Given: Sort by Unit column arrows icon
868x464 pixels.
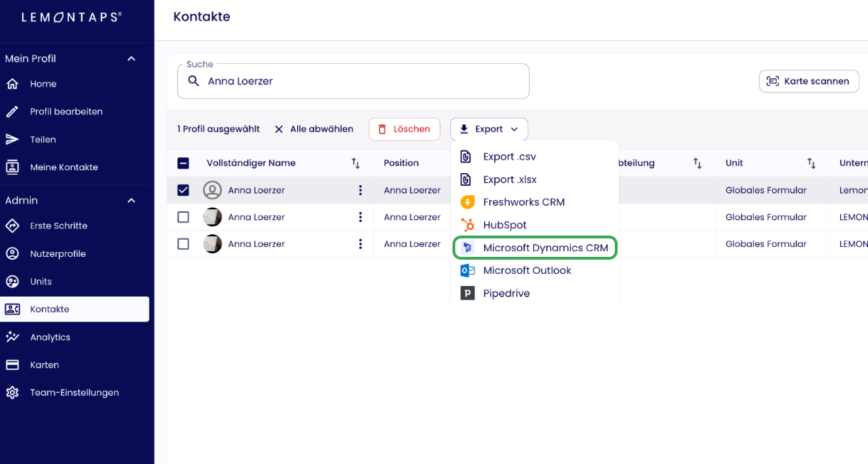Looking at the screenshot, I should [x=811, y=163].
